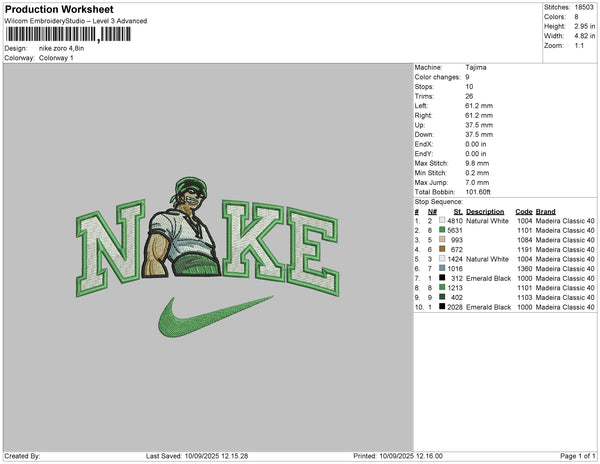This screenshot has height=464, width=600.
Task: Click the design name "nike zoro 4,8in"
Action: tap(62, 48)
